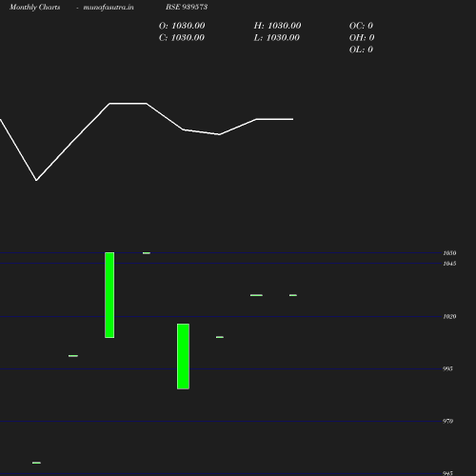Click the 'Monthly Charts' title text
476x476 pixels.
35,7
